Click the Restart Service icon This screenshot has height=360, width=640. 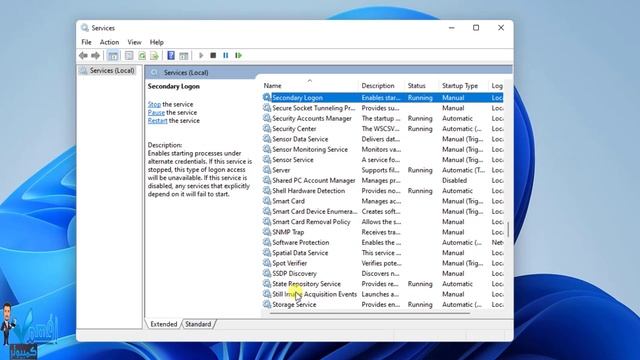238,56
